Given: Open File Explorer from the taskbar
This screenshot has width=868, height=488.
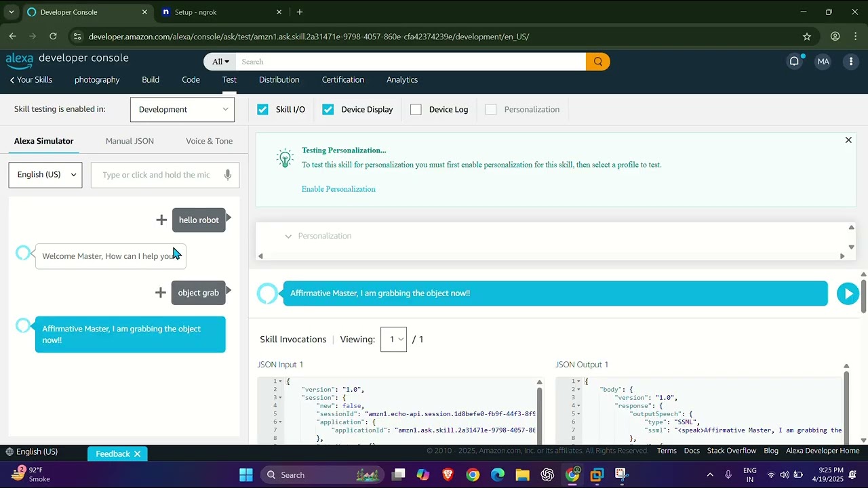Looking at the screenshot, I should [x=522, y=475].
